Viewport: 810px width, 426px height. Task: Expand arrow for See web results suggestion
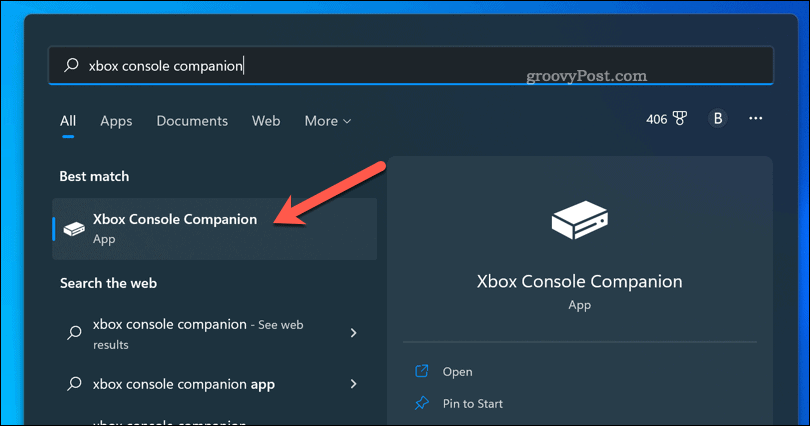tap(353, 333)
